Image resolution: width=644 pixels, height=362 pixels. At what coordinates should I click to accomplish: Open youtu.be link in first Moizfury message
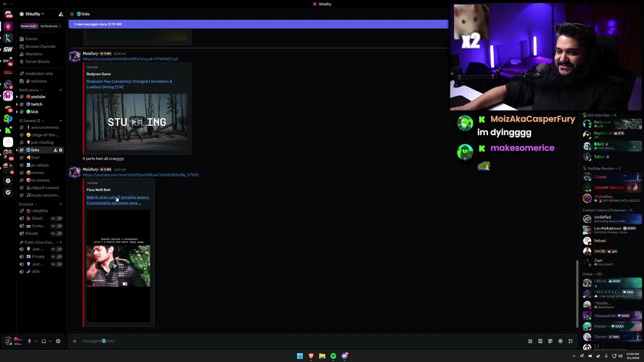[130, 59]
